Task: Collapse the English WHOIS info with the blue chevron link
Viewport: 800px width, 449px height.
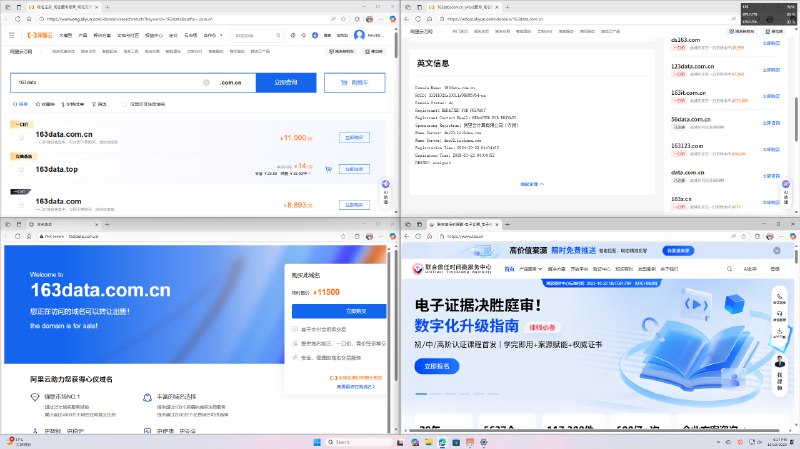Action: click(532, 184)
